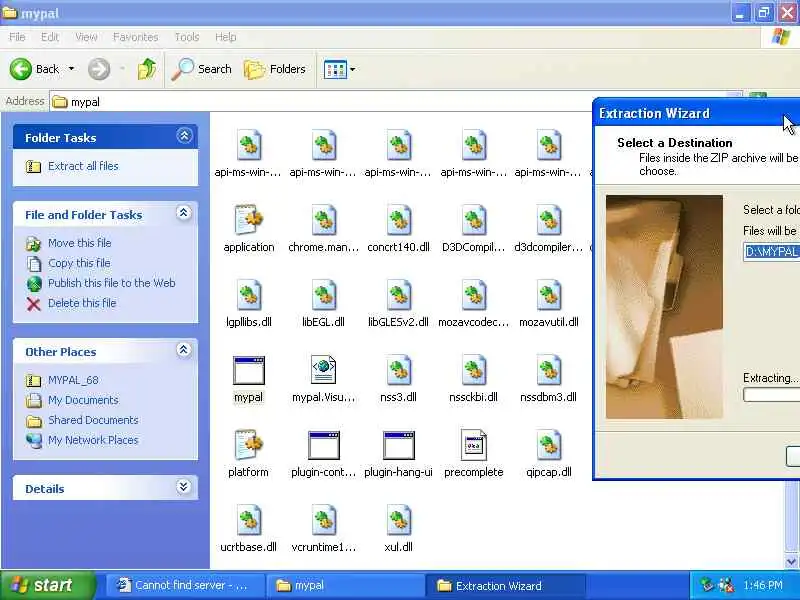Select xul.dll file
The width and height of the screenshot is (800, 600).
[398, 519]
